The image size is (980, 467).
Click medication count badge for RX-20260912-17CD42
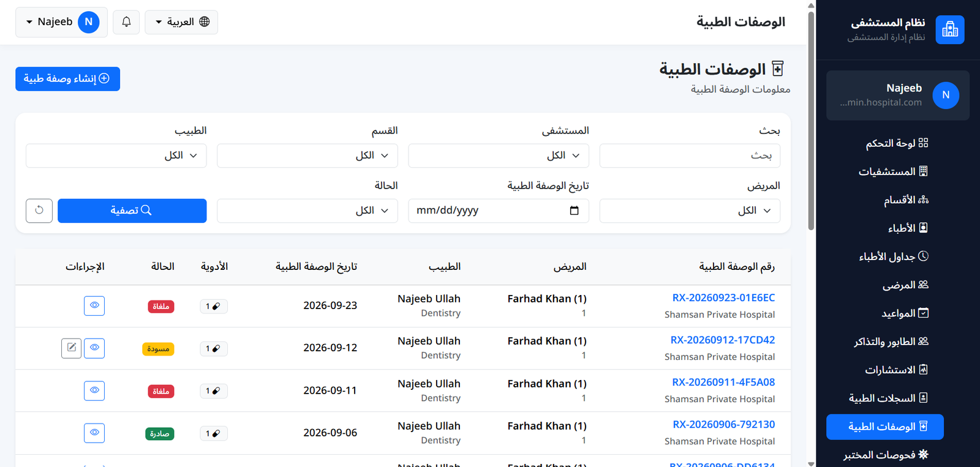click(x=214, y=348)
